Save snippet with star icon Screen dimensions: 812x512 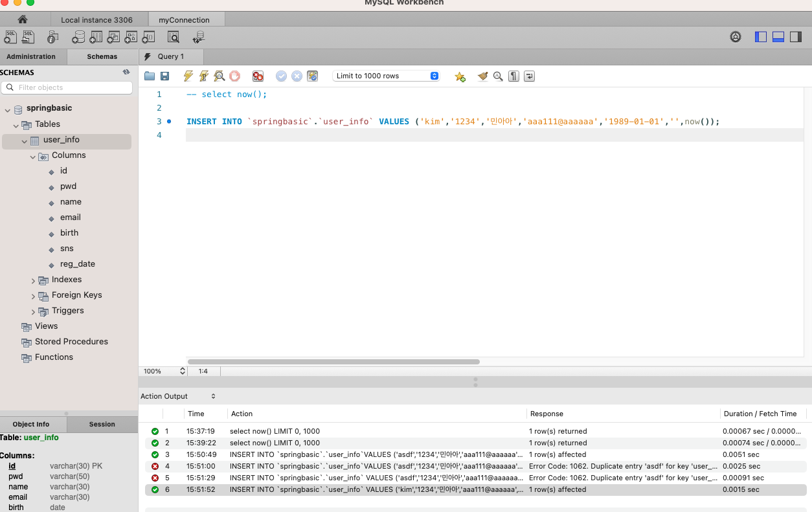tap(460, 76)
